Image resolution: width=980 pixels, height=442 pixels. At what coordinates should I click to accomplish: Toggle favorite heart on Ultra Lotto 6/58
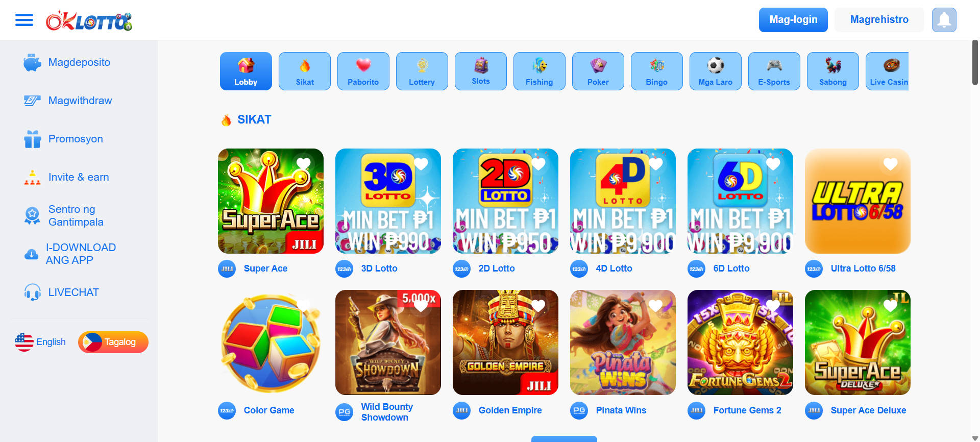click(891, 163)
